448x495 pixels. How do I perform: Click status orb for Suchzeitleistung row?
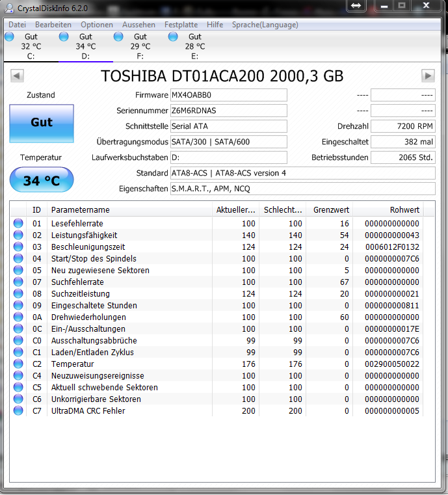point(18,293)
